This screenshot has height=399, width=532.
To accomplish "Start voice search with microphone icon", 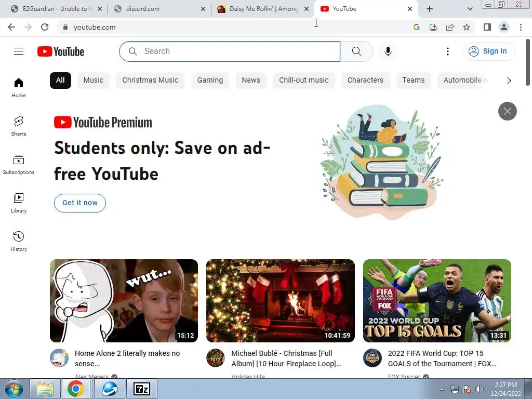I will (x=388, y=51).
